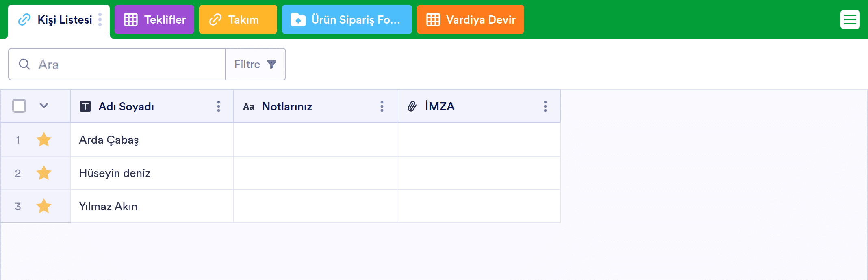Click the Filtre funnel icon
This screenshot has height=280, width=868.
click(x=272, y=64)
